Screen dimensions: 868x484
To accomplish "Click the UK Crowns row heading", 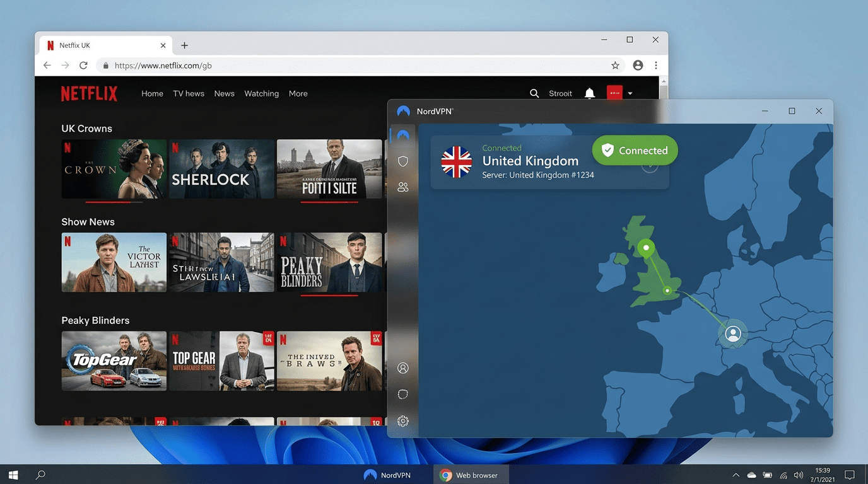I will (x=86, y=129).
